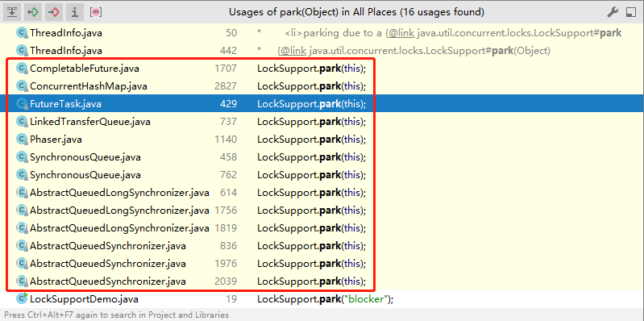This screenshot has width=644, height=321.
Task: Choose the SynchronousQueue.java line 458 entry
Action: pos(322,157)
